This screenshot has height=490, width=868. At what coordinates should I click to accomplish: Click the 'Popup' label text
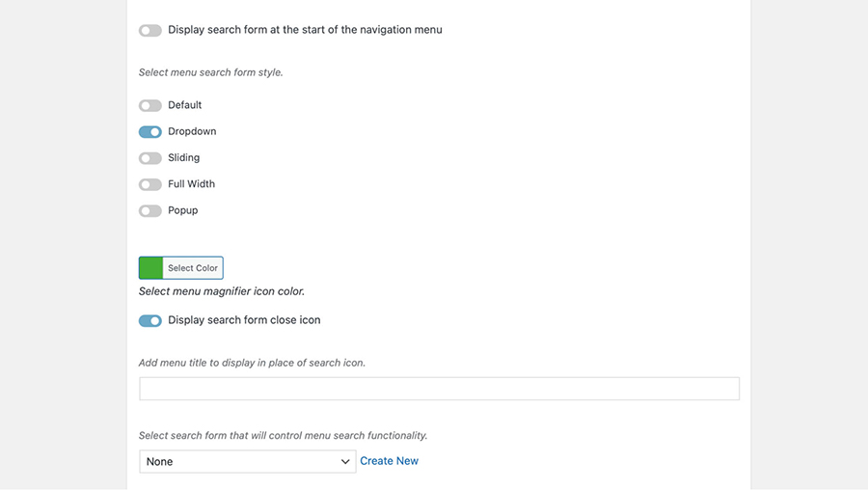pyautogui.click(x=183, y=210)
